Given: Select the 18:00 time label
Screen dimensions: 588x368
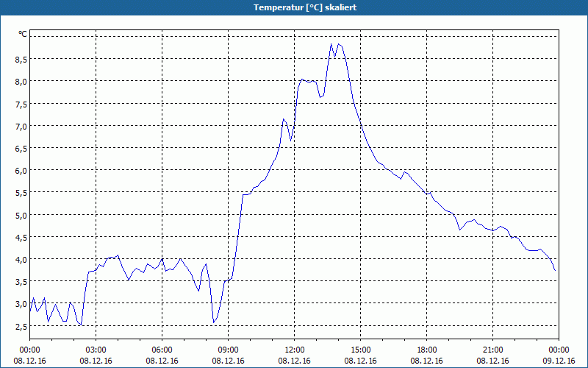Looking at the screenshot, I should [x=427, y=350].
